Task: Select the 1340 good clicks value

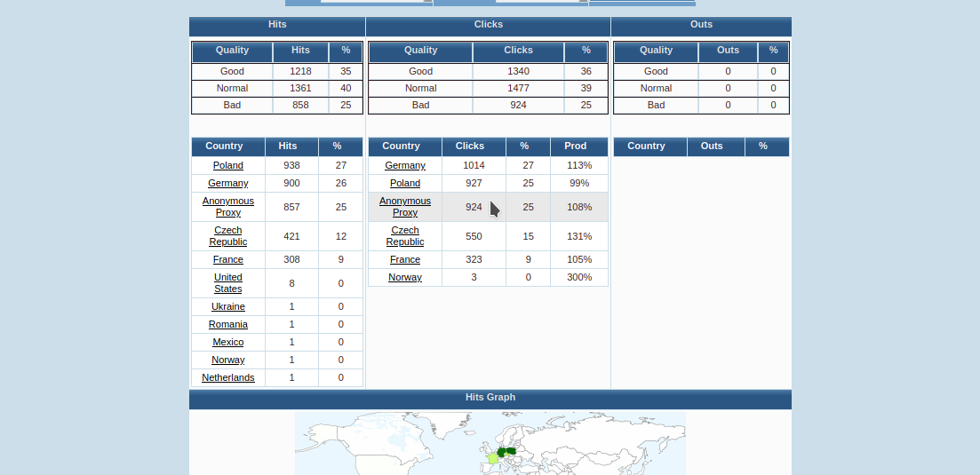Action: coord(518,71)
